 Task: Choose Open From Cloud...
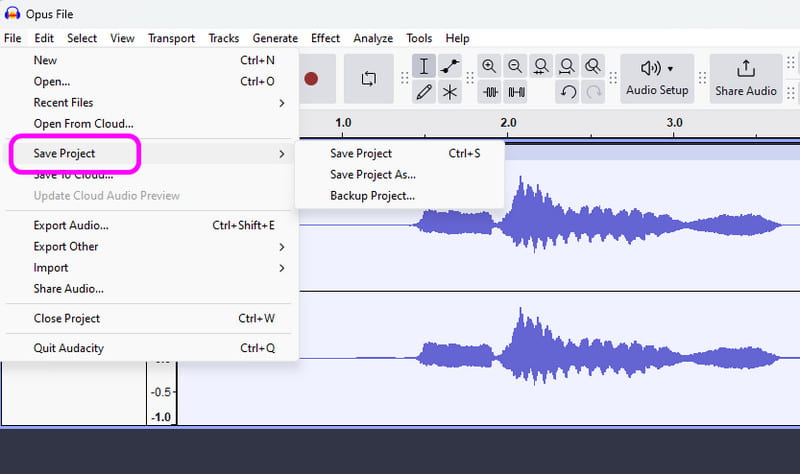pos(149,124)
